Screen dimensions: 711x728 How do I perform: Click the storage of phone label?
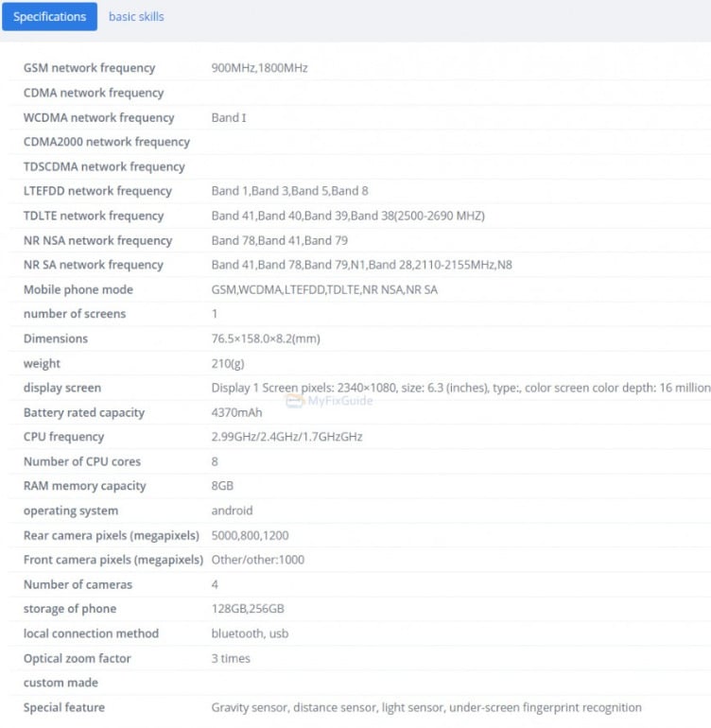tap(70, 609)
